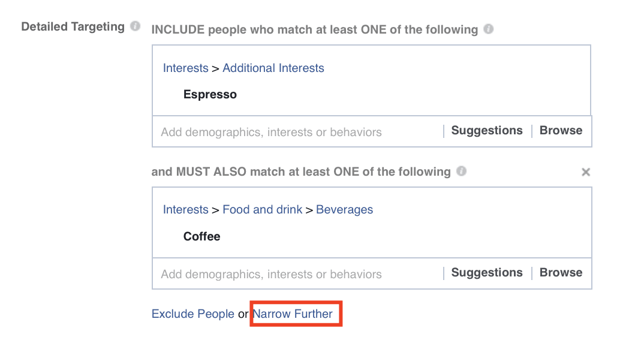Open the Interests link above Espresso
The height and width of the screenshot is (337, 644).
[x=186, y=68]
